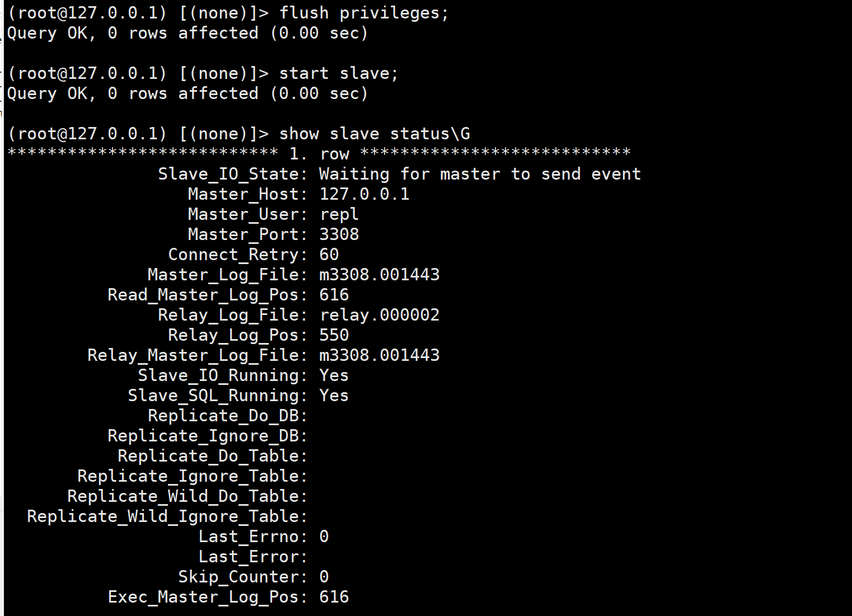The height and width of the screenshot is (616, 852).
Task: Click the Master_Port value 3308
Action: 339,234
